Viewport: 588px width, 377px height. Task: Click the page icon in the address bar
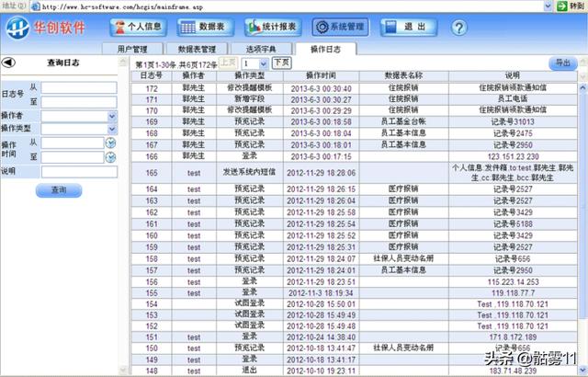click(36, 6)
